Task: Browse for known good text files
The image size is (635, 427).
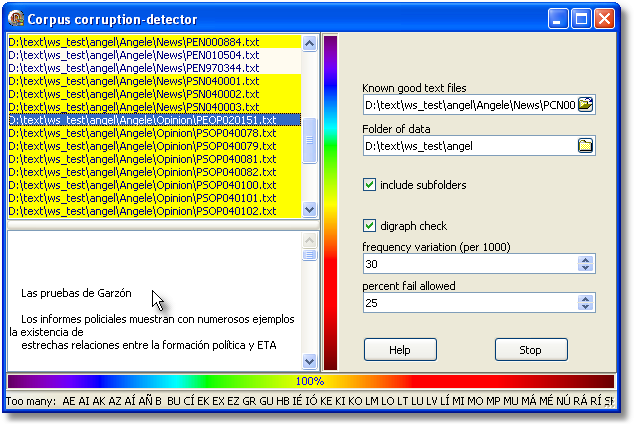Action: [586, 104]
